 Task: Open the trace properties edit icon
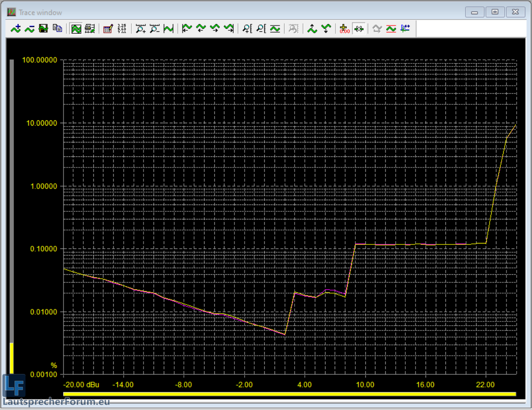click(108, 29)
